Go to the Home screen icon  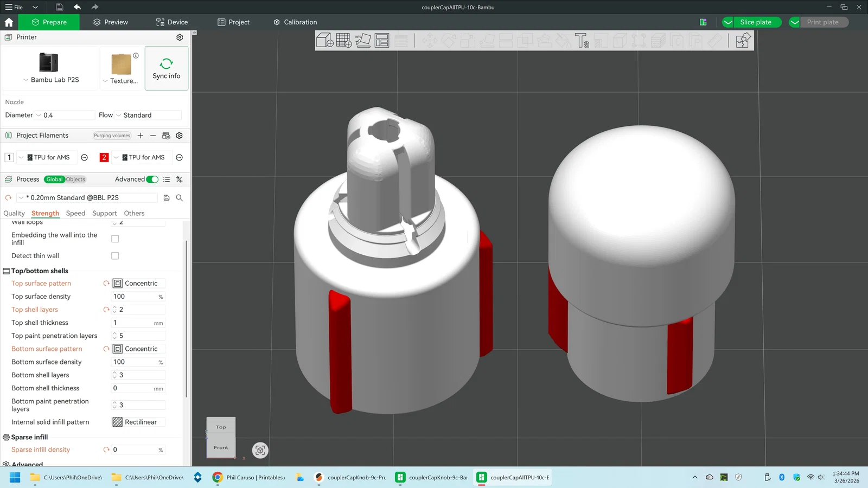tap(9, 22)
